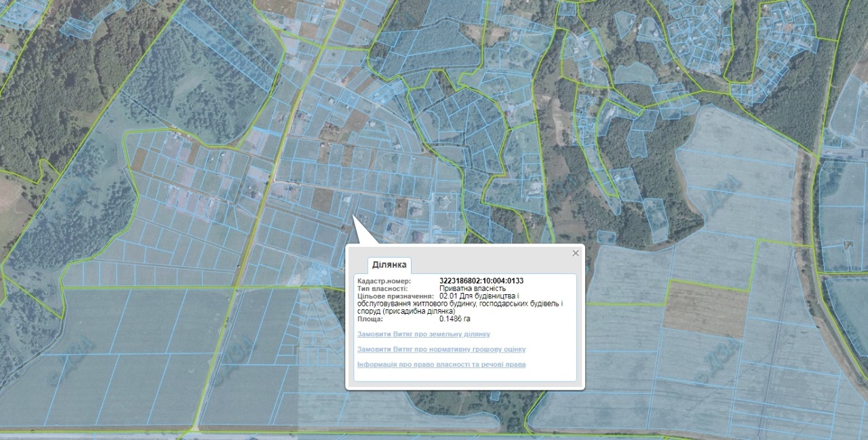Open Замовити Витяг про нормативну грошову оцінку
The image size is (868, 440).
(x=441, y=349)
